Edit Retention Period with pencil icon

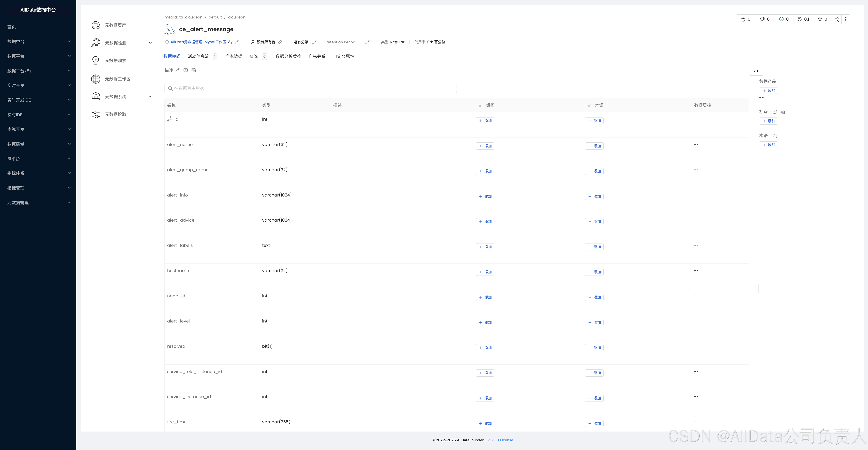point(368,42)
